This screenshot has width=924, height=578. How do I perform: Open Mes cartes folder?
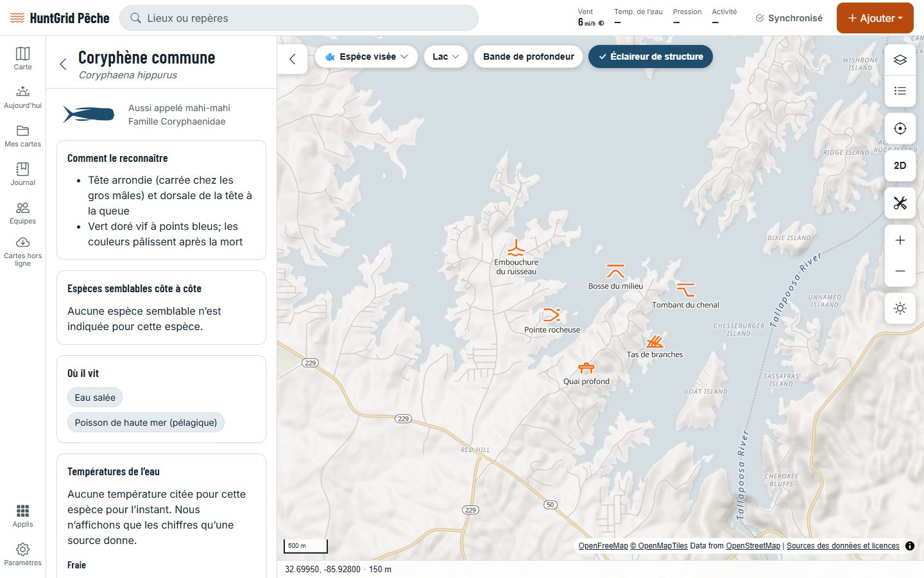[22, 136]
